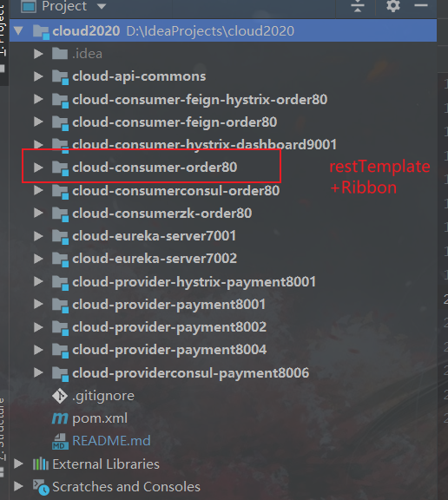Expand the External Libraries node
The image size is (448, 500).
point(18,464)
